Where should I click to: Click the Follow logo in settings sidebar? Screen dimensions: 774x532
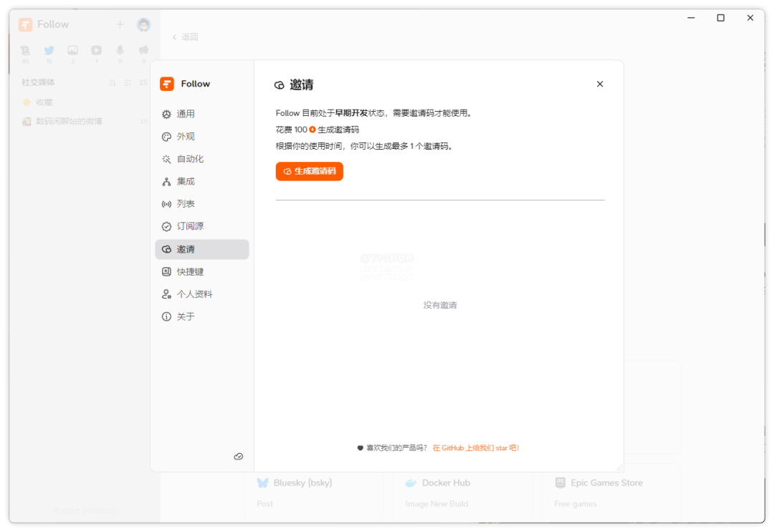tap(167, 84)
